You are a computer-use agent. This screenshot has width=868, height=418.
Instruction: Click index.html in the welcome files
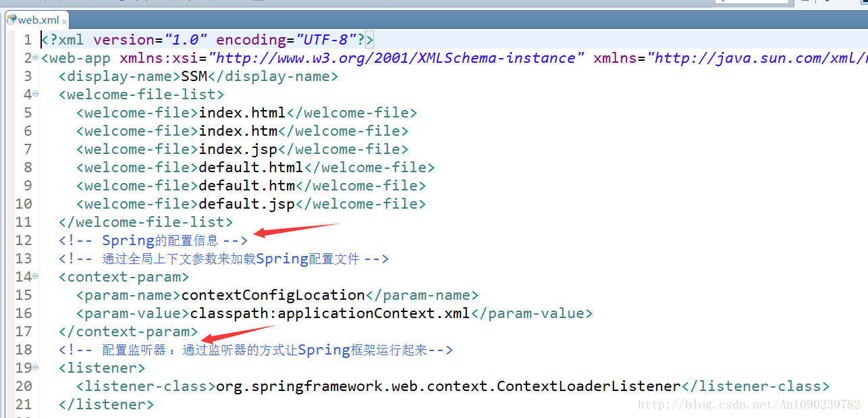[243, 113]
